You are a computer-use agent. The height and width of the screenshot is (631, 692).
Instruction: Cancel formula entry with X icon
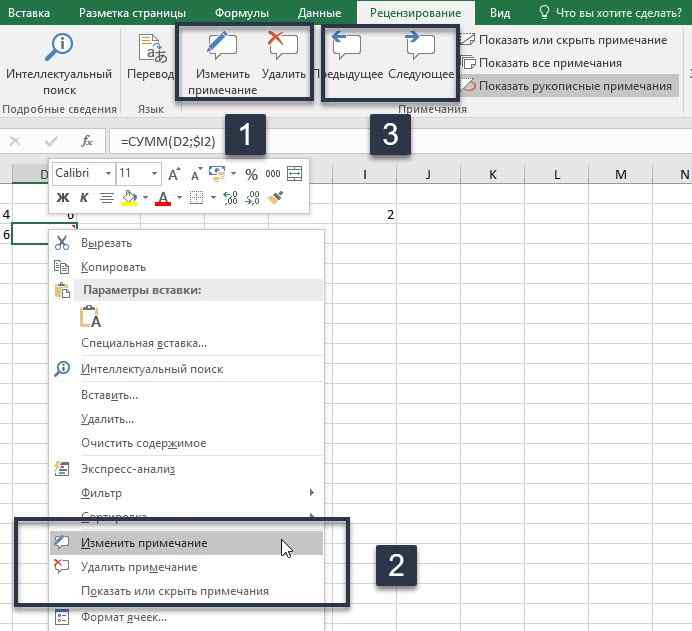[x=15, y=141]
